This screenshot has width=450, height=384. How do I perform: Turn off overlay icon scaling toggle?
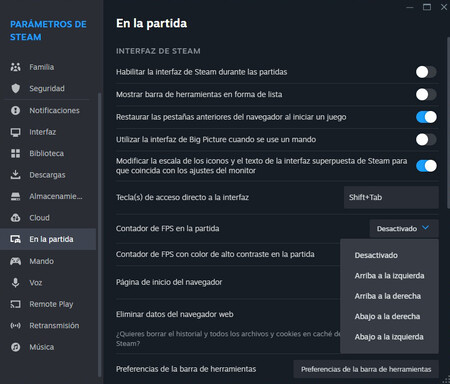coord(426,166)
